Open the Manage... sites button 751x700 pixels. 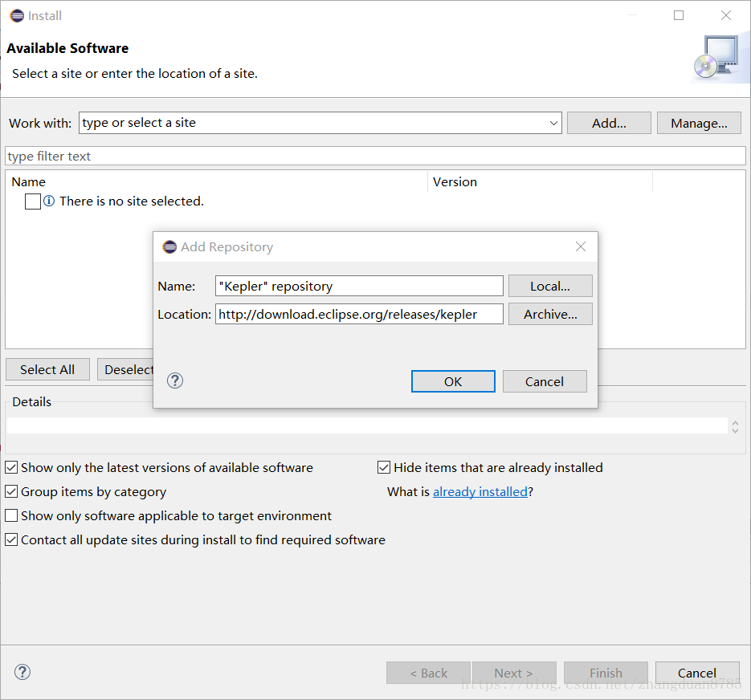pyautogui.click(x=699, y=123)
